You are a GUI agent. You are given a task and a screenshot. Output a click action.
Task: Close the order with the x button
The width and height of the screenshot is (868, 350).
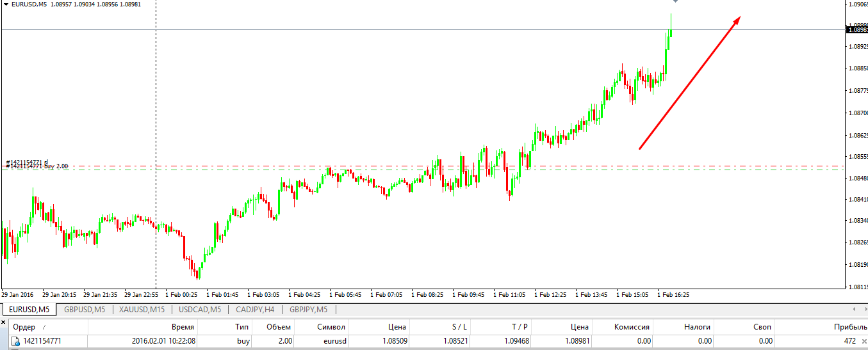tap(864, 341)
